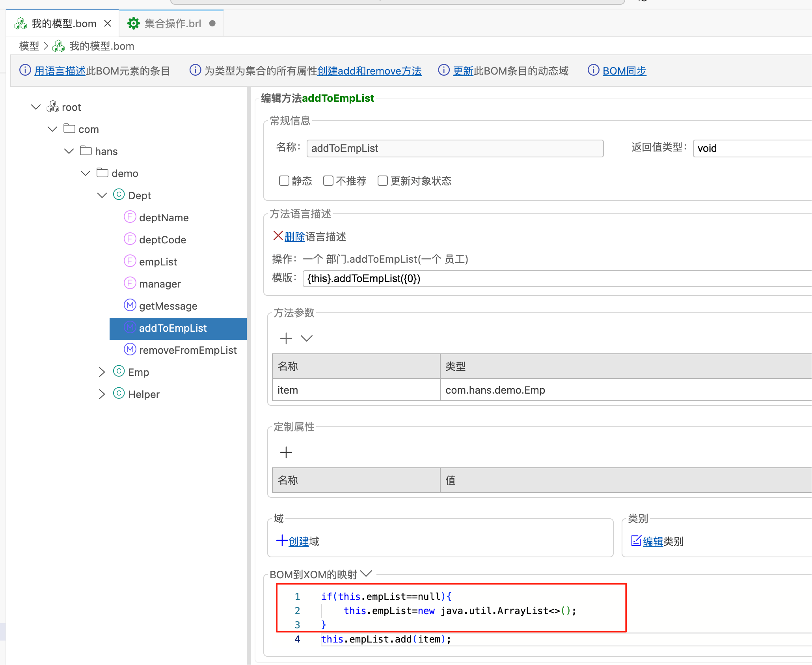812x665 pixels.
Task: Click the 创建add和remove方法 link
Action: (369, 71)
